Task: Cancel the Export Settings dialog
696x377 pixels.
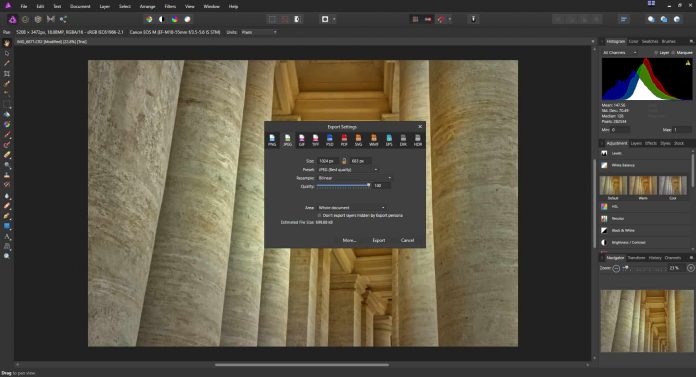Action: (x=407, y=240)
